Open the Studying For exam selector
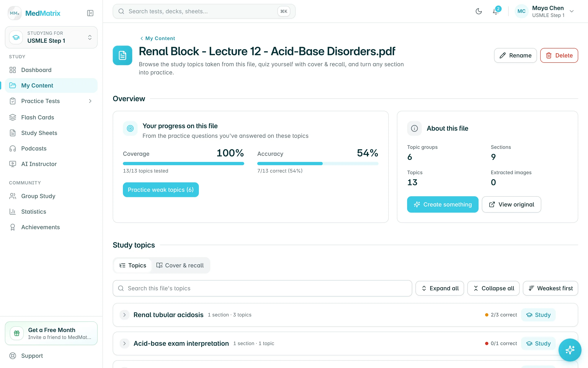Image resolution: width=588 pixels, height=368 pixels. pyautogui.click(x=51, y=37)
